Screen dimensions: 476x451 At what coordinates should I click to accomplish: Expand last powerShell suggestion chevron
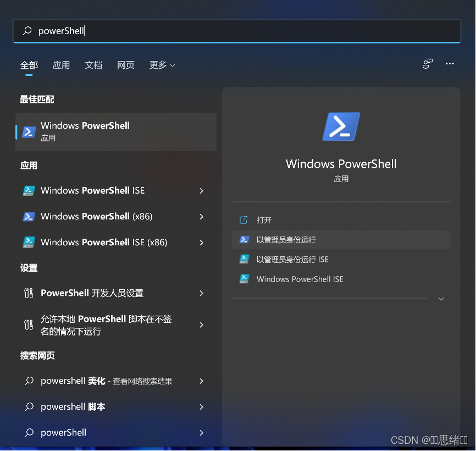click(202, 433)
